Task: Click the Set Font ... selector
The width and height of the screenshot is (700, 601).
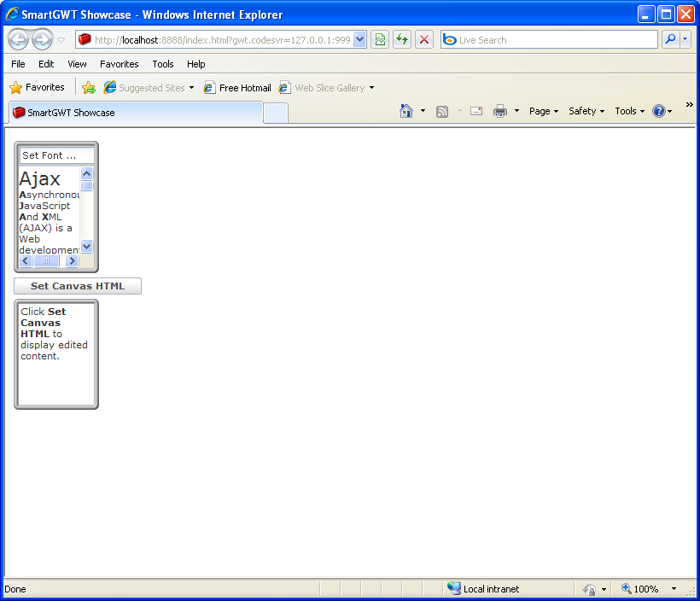Action: [56, 155]
